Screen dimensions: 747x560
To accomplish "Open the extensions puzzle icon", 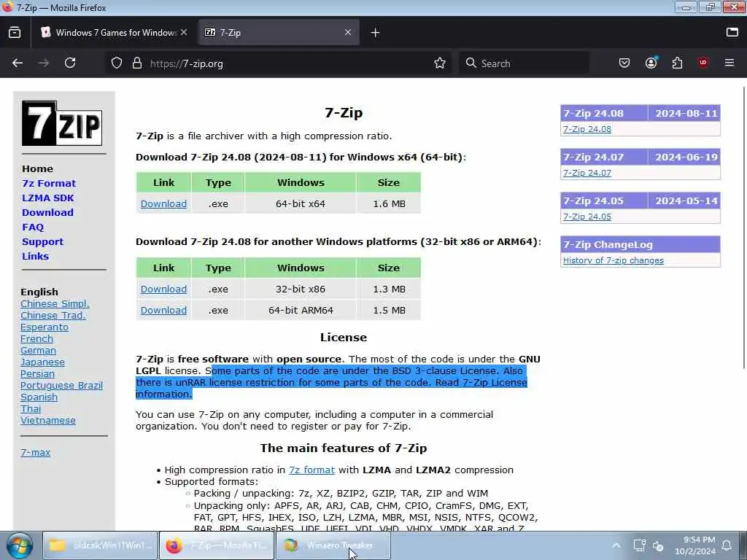I will coord(677,63).
